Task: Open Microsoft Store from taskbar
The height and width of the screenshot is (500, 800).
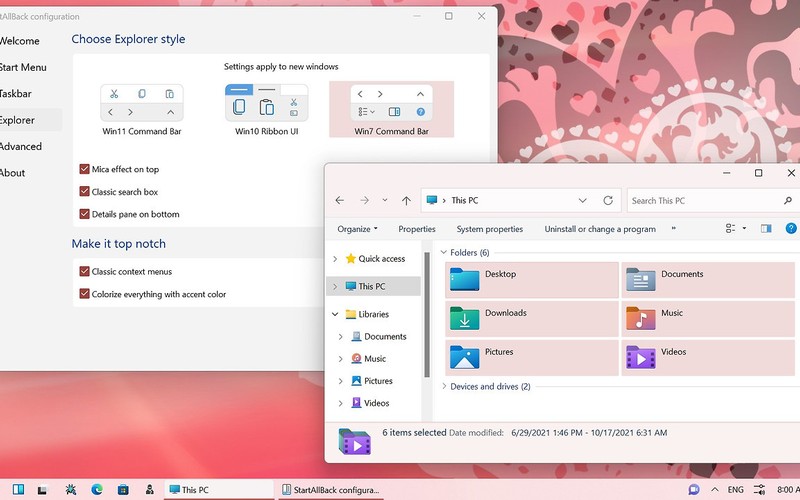Action: pyautogui.click(x=123, y=490)
